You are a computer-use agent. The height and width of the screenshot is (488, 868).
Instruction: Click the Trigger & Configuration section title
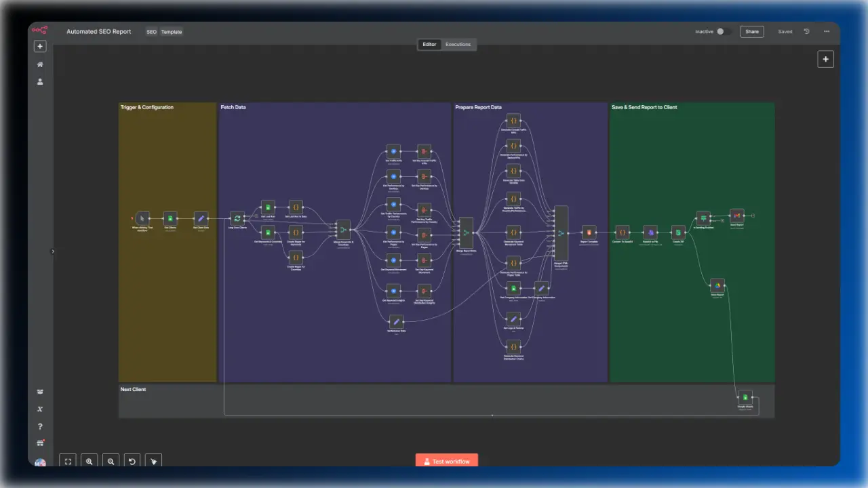pyautogui.click(x=147, y=107)
